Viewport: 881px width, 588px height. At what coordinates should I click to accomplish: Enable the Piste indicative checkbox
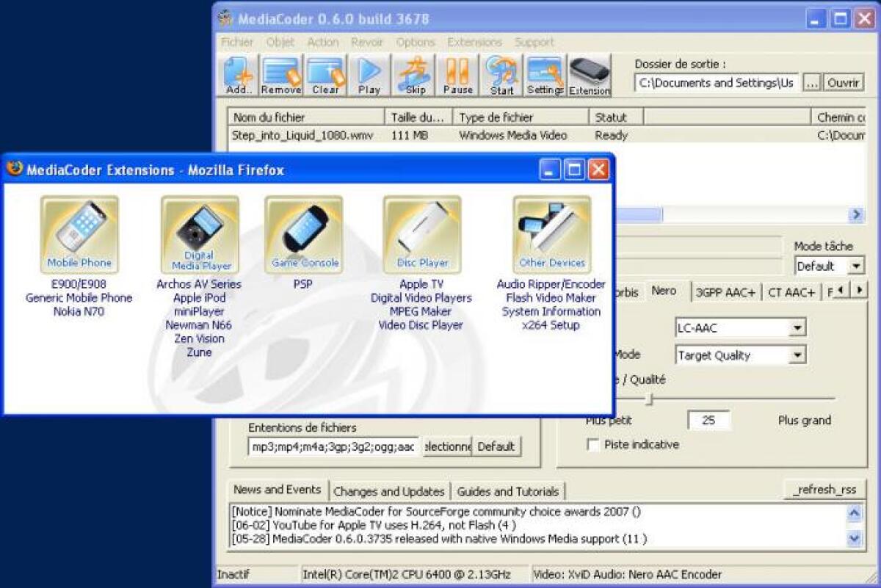(592, 444)
